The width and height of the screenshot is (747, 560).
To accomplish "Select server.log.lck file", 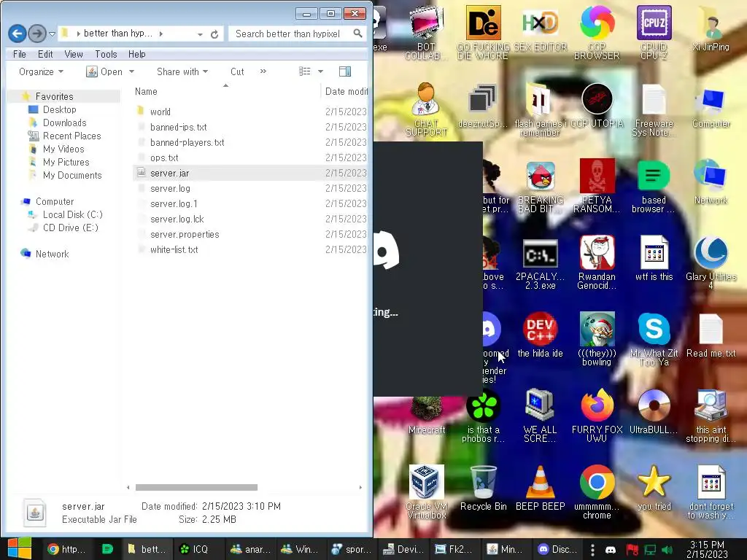I will [x=177, y=219].
